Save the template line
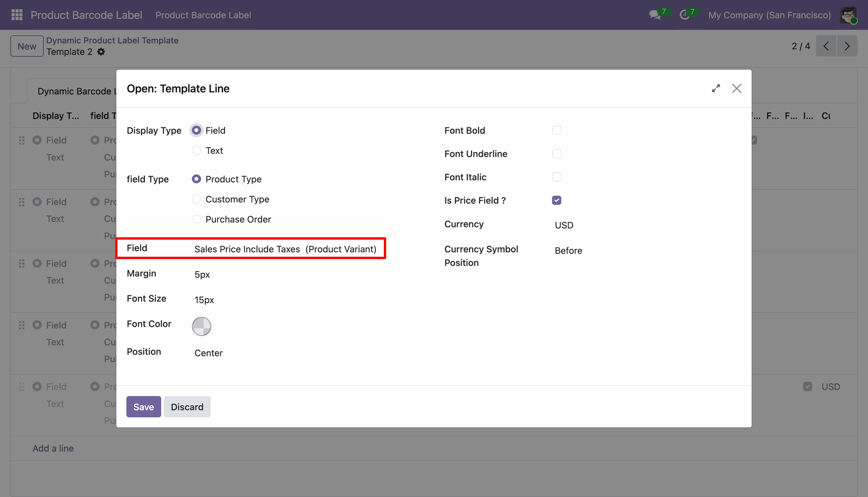 click(144, 407)
